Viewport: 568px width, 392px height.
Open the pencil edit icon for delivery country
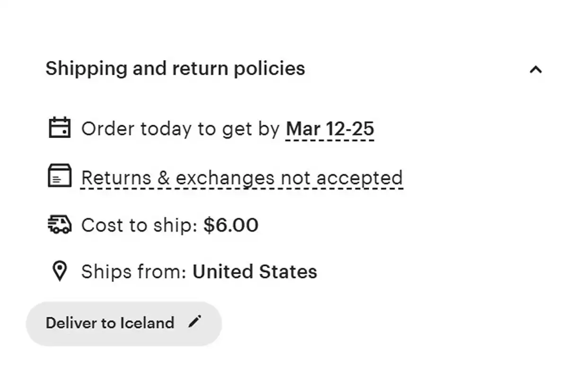195,322
